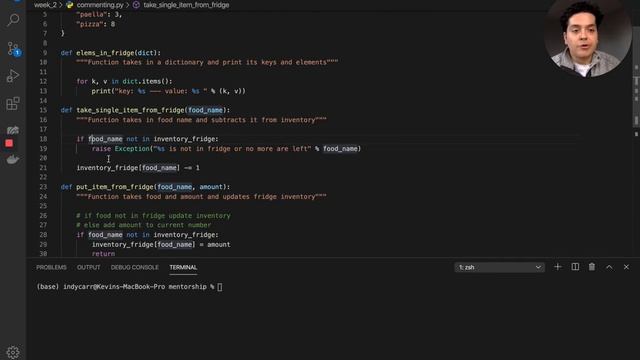The image size is (640, 360).
Task: Select the TERMINAL tab
Action: [183, 267]
